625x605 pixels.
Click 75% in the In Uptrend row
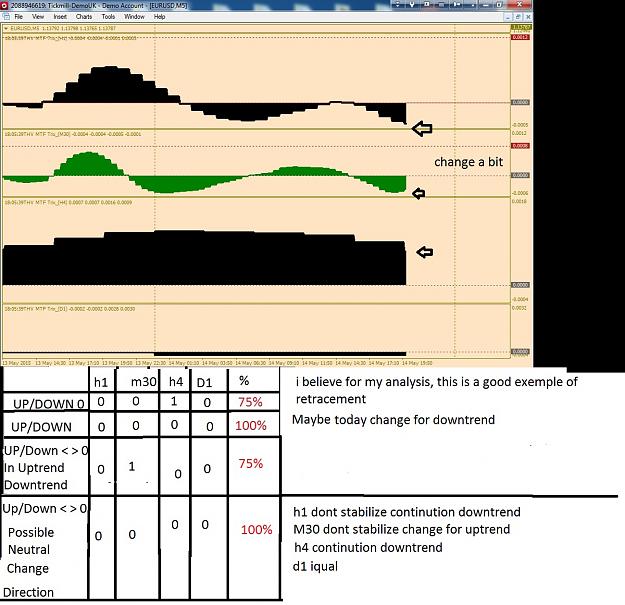251,464
